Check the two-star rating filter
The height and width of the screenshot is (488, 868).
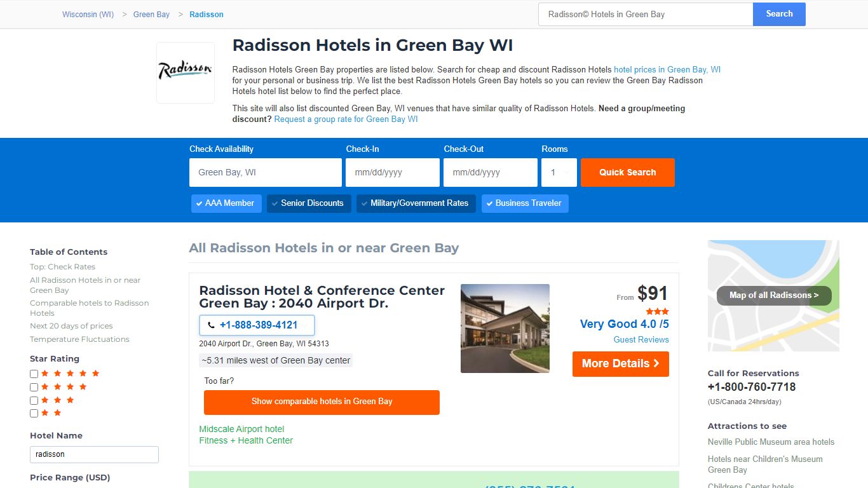click(34, 414)
